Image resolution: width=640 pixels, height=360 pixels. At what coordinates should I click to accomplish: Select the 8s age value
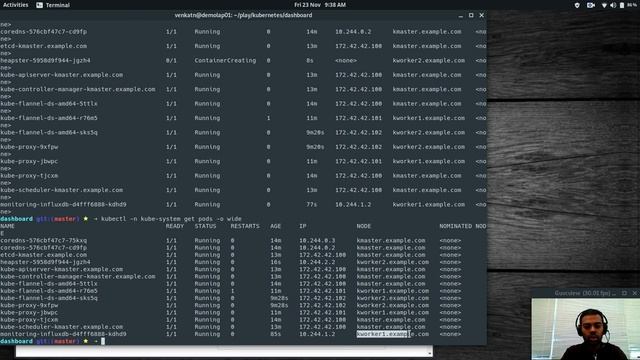[310, 60]
